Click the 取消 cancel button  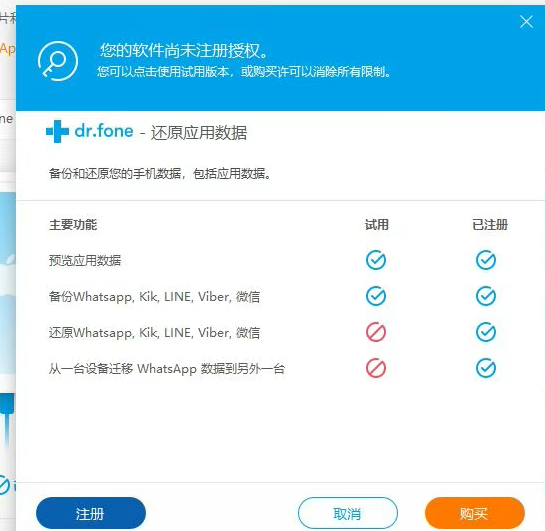coord(348,513)
